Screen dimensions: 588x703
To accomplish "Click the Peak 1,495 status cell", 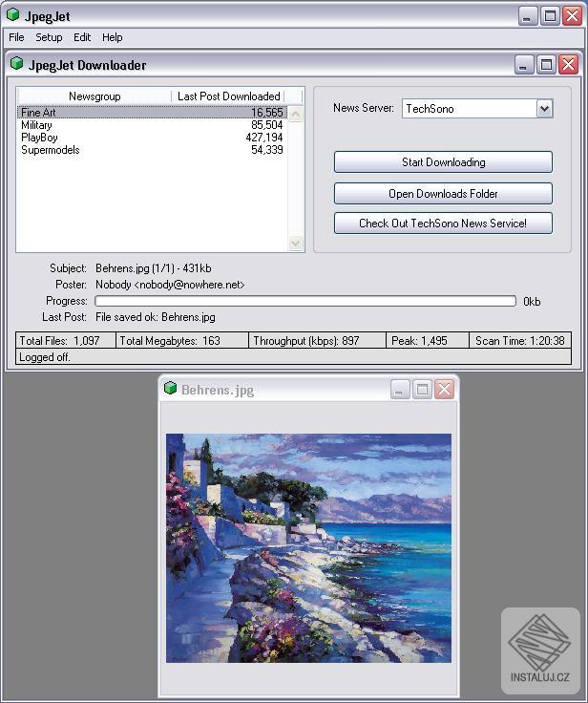I will (x=428, y=340).
